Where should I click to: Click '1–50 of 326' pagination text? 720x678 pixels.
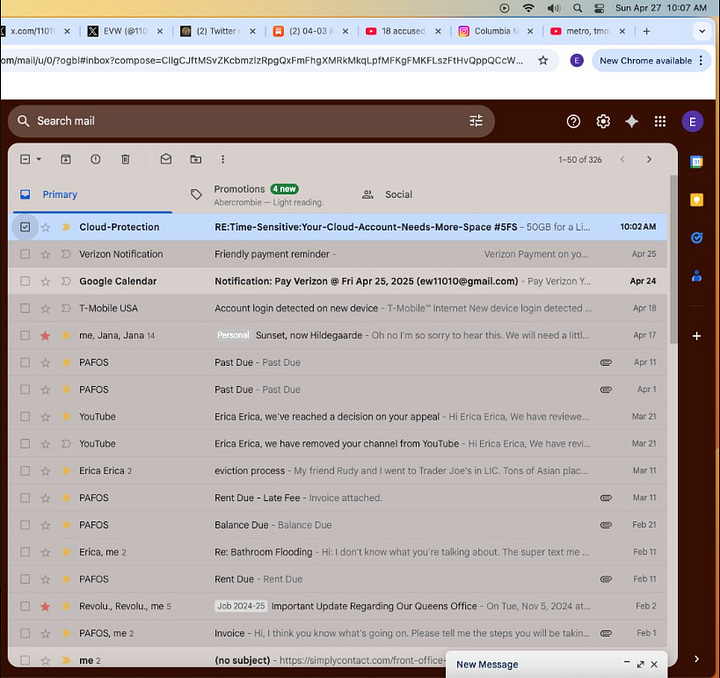pyautogui.click(x=580, y=160)
